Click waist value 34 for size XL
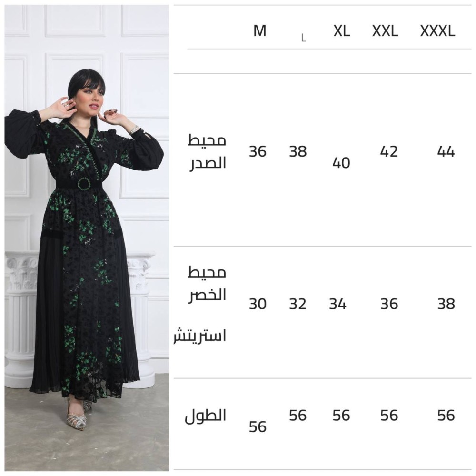The height and width of the screenshot is (476, 476). point(337,304)
